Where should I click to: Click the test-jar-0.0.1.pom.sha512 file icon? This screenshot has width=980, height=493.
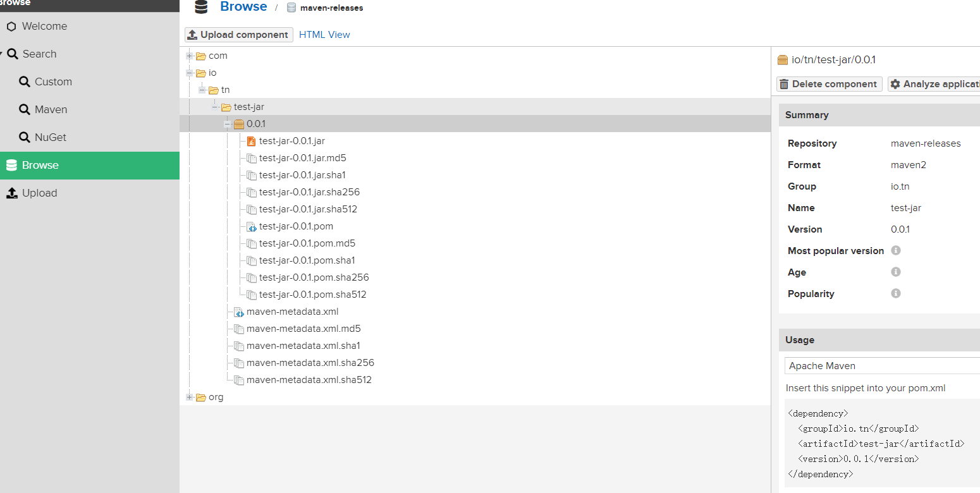pos(252,295)
